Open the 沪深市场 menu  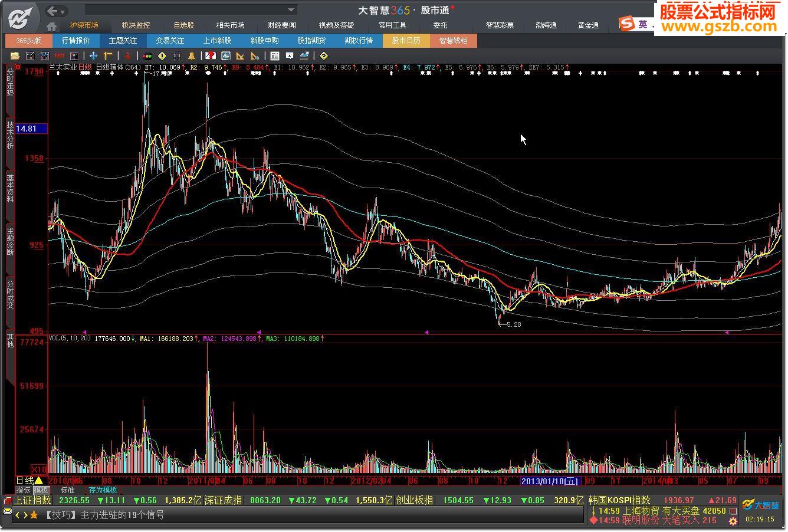click(84, 25)
